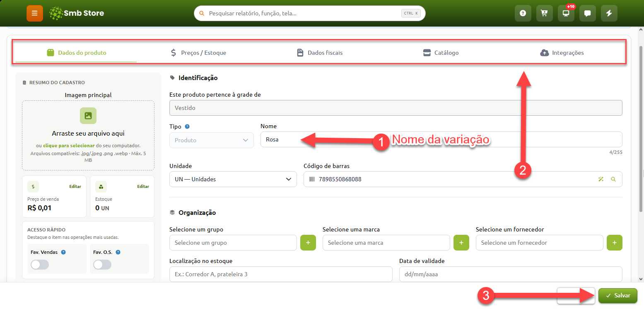Click the green Salvar button
The height and width of the screenshot is (309, 644).
point(618,296)
